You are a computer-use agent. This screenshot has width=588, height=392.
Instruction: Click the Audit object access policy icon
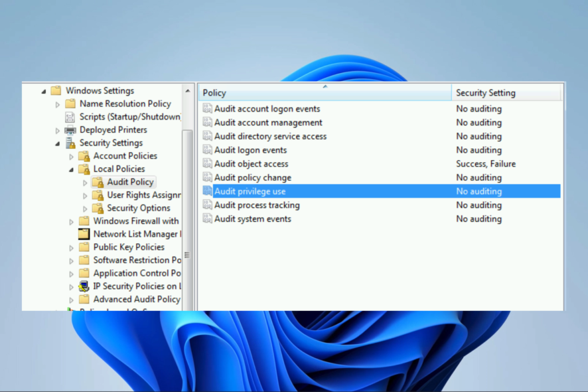[x=209, y=163]
